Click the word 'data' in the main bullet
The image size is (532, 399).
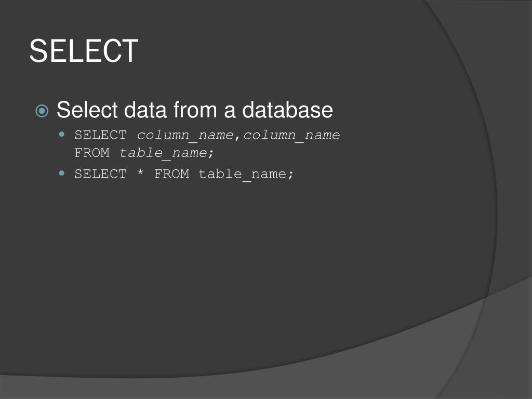point(146,110)
